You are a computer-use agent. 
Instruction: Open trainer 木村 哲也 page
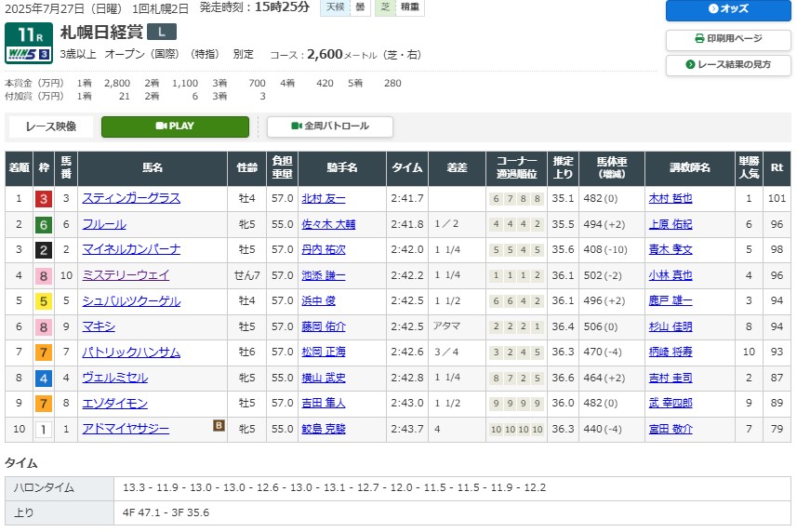click(x=670, y=198)
